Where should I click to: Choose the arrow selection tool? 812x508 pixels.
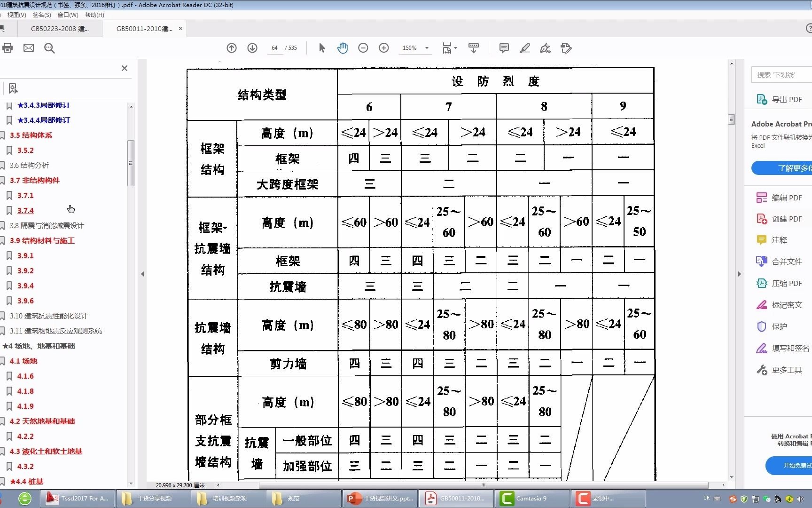point(322,48)
